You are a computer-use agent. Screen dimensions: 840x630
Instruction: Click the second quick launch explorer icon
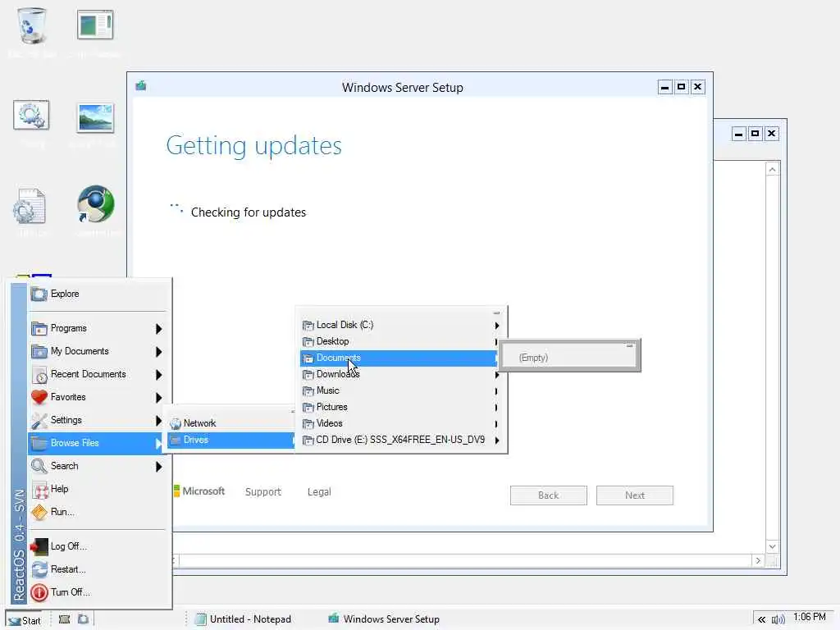click(x=83, y=619)
